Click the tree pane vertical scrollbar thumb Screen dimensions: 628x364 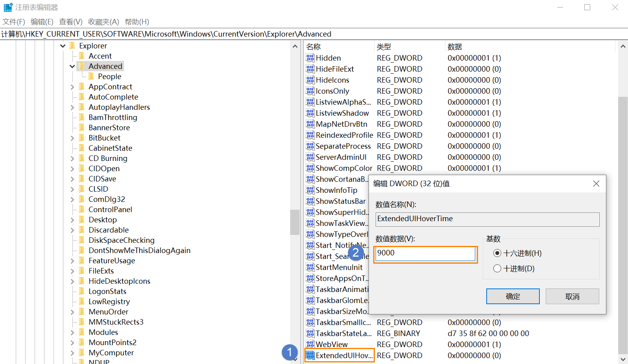coord(295,222)
